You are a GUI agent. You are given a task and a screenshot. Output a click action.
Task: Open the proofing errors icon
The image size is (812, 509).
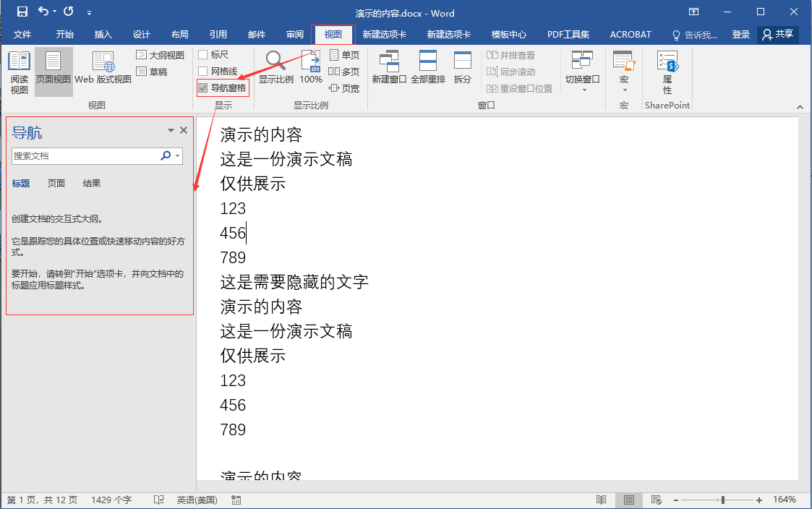159,500
